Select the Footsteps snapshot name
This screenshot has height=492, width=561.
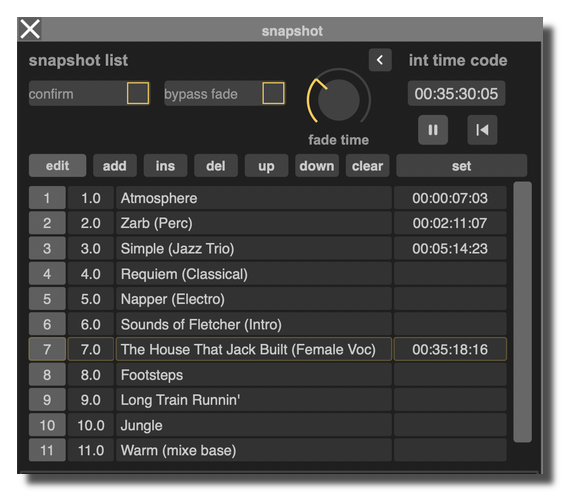tap(254, 375)
